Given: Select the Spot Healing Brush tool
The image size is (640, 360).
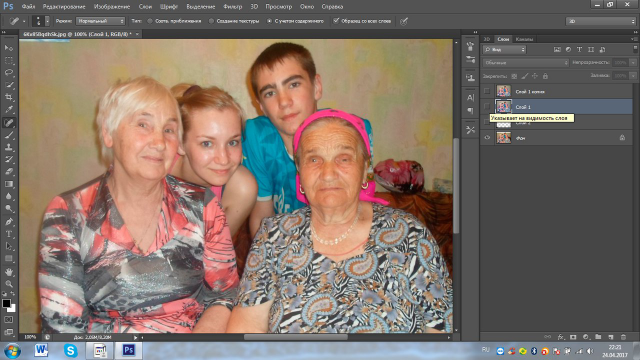Looking at the screenshot, I should point(9,122).
